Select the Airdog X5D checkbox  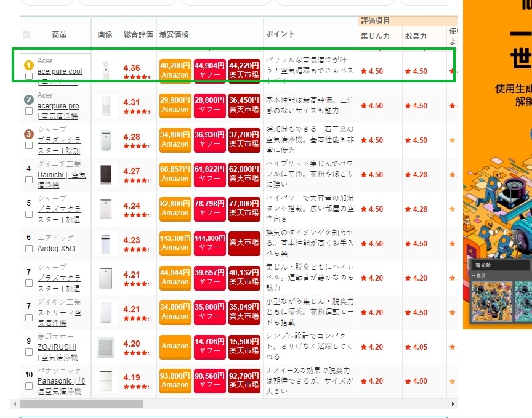pyautogui.click(x=29, y=249)
